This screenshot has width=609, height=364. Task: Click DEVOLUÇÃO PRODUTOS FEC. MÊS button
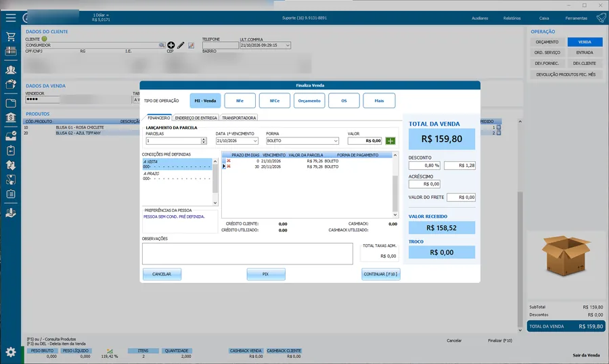pyautogui.click(x=566, y=74)
